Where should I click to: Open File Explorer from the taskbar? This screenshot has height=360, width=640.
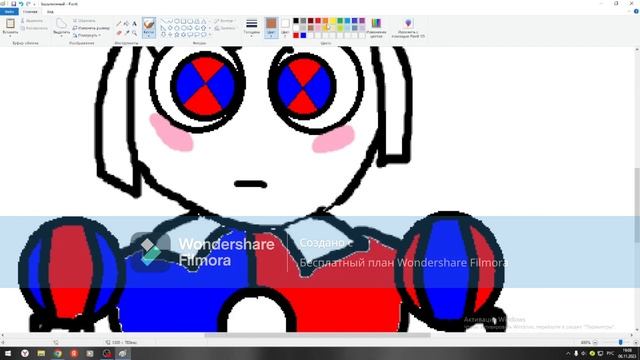(x=41, y=353)
